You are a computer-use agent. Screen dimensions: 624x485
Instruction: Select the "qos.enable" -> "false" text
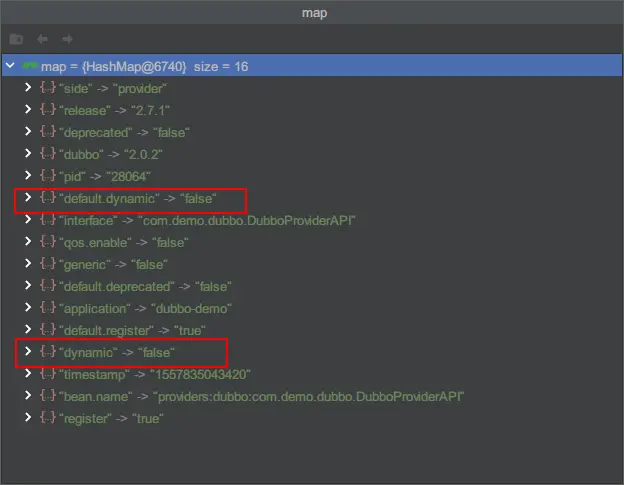(x=124, y=242)
